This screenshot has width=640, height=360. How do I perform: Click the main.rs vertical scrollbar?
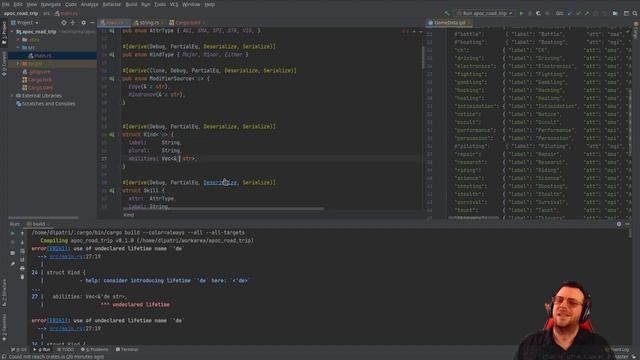423,57
